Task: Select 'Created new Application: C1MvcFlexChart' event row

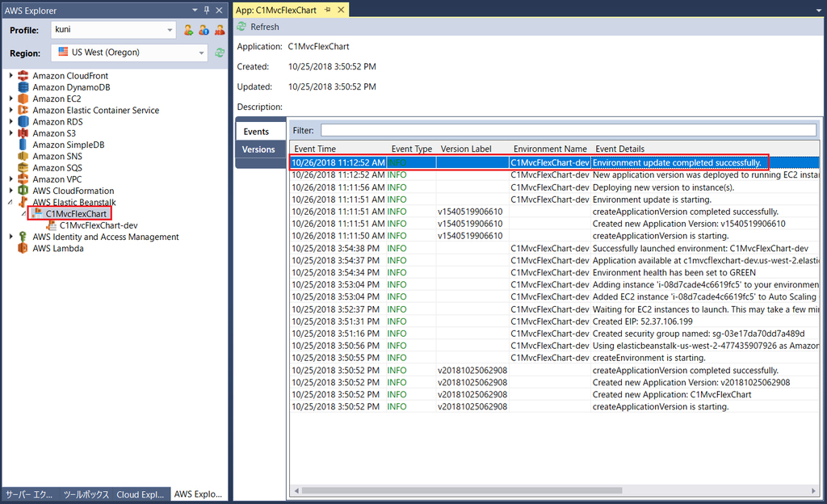Action: pyautogui.click(x=555, y=394)
